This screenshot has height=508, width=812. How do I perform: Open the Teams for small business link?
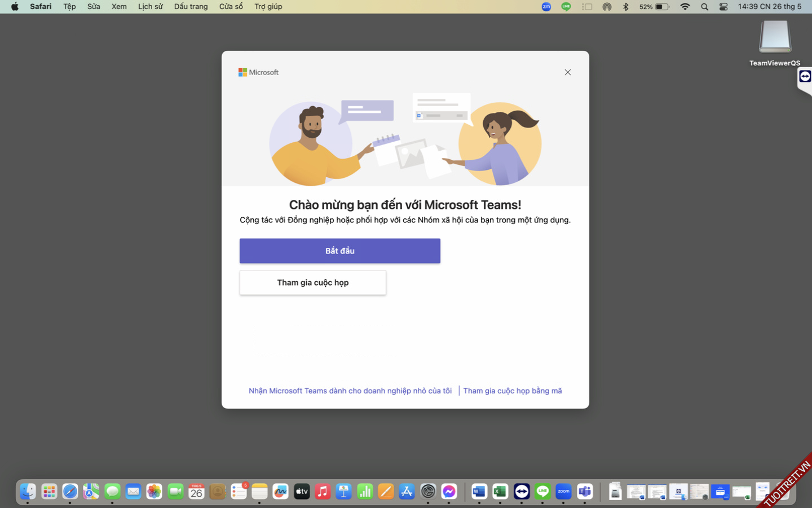click(x=350, y=391)
